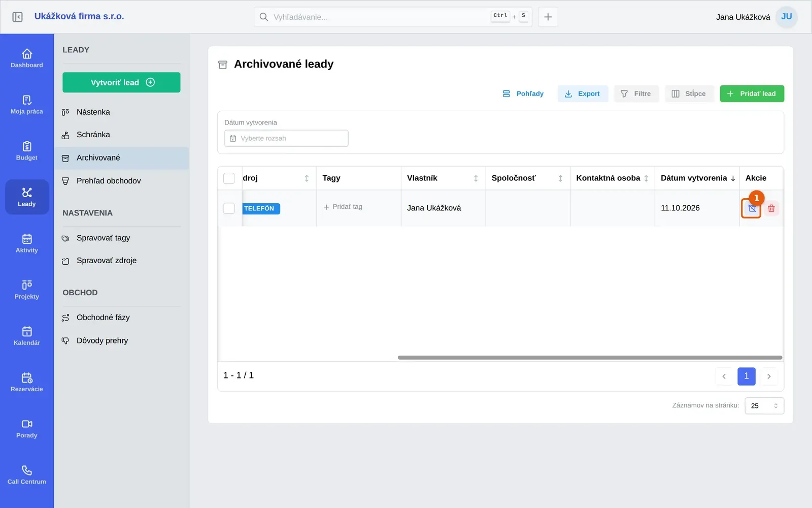
Task: Collapse the sidebar with the panel toggle icon
Action: (17, 17)
